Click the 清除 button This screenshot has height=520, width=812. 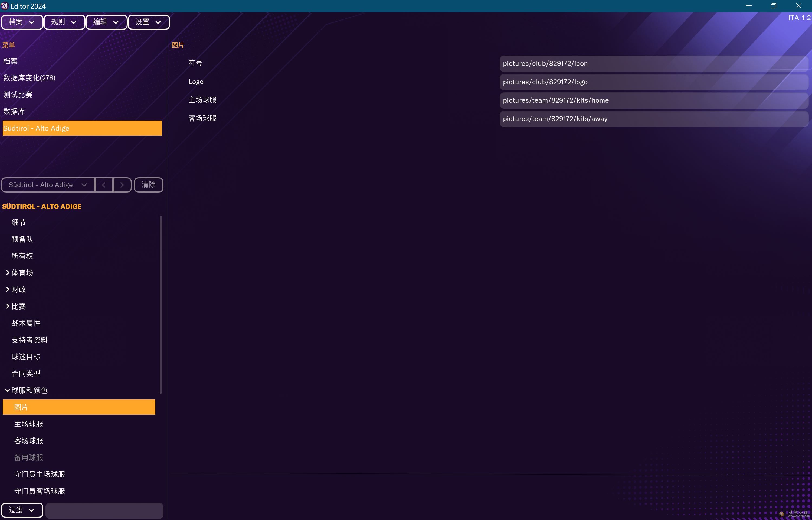[x=148, y=185]
